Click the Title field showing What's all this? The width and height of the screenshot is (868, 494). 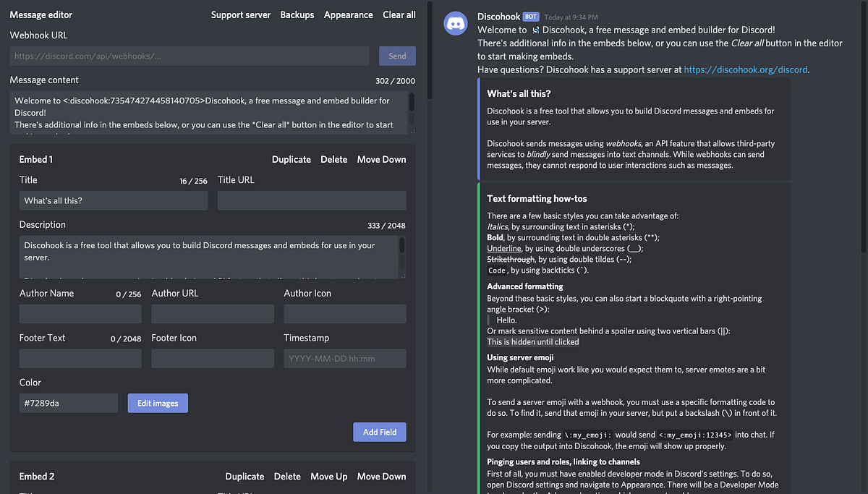(x=113, y=200)
